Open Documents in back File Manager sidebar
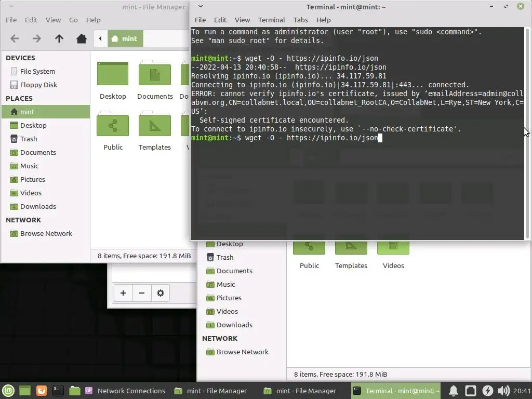532x399 pixels. tap(234, 271)
